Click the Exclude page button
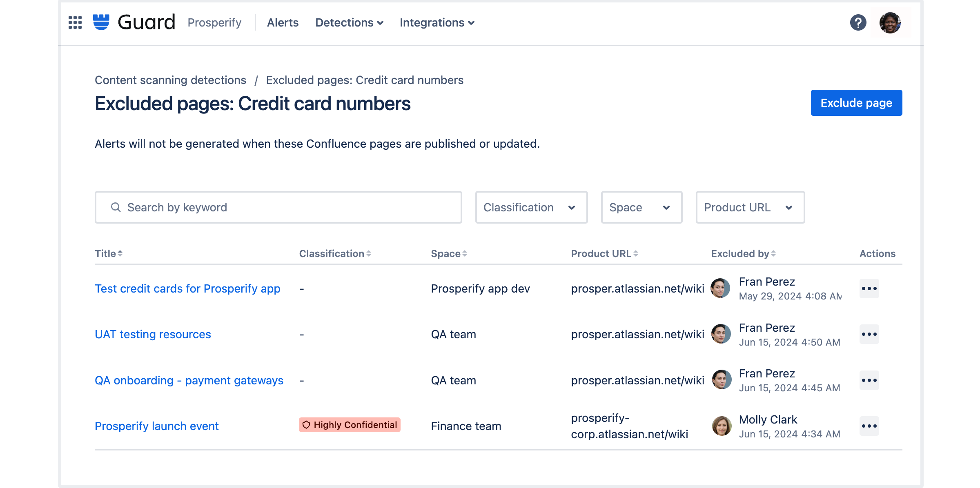980x488 pixels. pyautogui.click(x=856, y=103)
